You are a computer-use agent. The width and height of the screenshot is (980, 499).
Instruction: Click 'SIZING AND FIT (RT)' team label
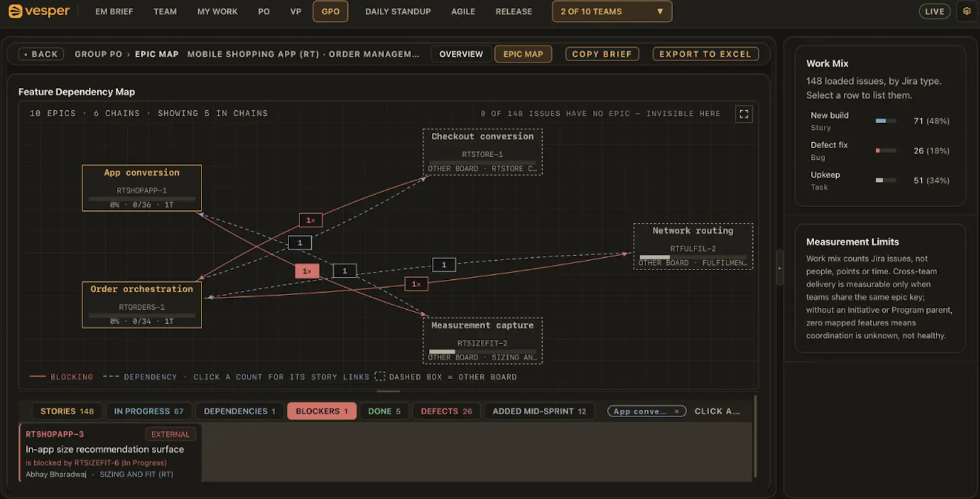[x=137, y=475]
